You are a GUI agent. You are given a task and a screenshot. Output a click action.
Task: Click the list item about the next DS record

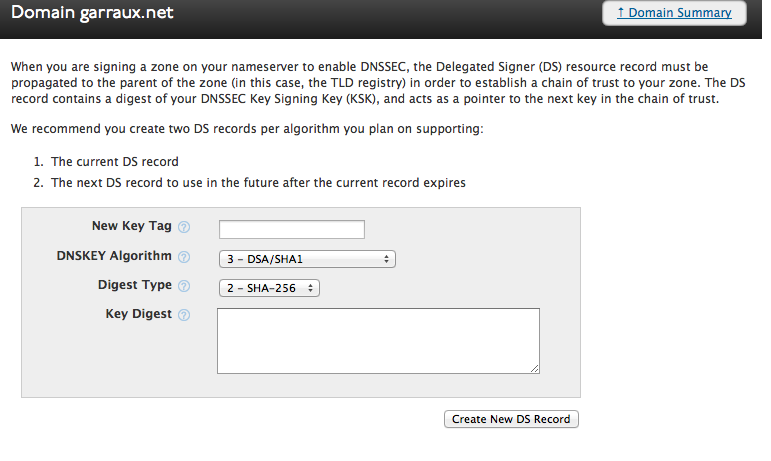click(x=258, y=183)
